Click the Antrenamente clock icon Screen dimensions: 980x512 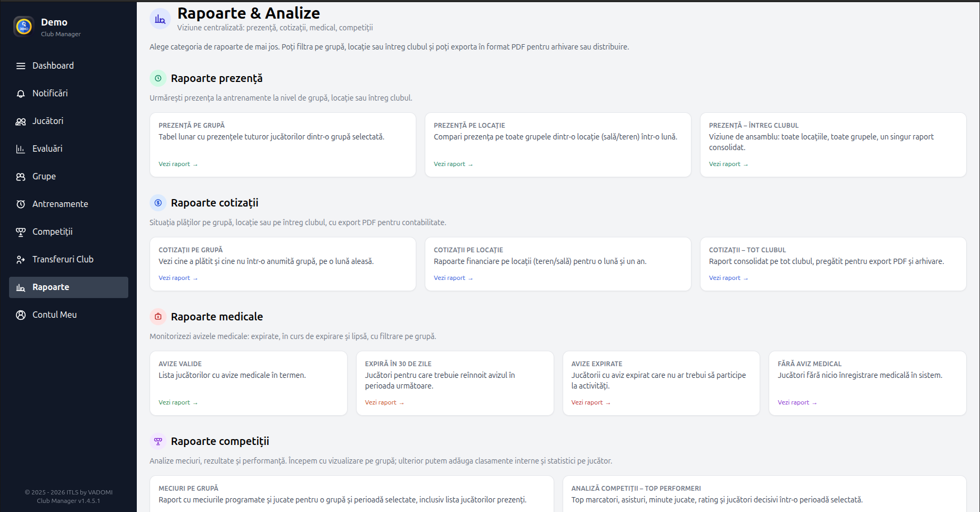click(21, 204)
